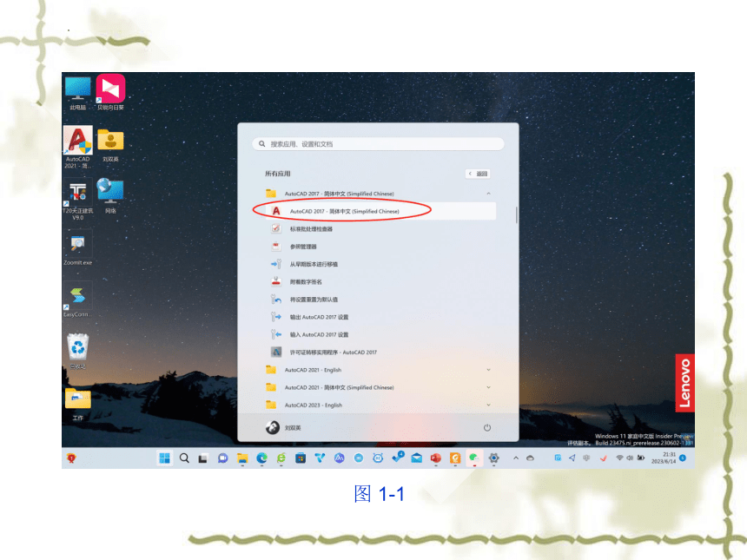The image size is (747, 560).
Task: Click the Start menu search box
Action: [x=378, y=144]
